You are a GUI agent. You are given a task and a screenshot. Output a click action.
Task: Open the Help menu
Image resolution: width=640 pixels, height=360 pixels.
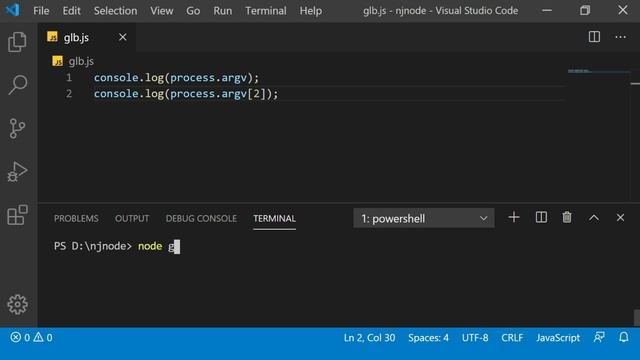coord(311,11)
